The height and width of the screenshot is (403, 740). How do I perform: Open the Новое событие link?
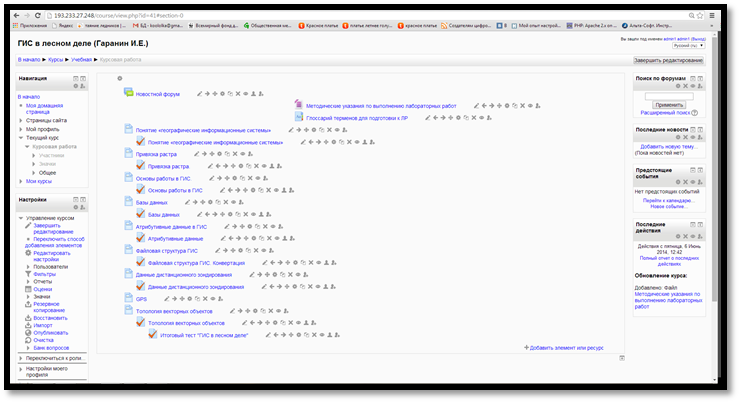coord(667,207)
